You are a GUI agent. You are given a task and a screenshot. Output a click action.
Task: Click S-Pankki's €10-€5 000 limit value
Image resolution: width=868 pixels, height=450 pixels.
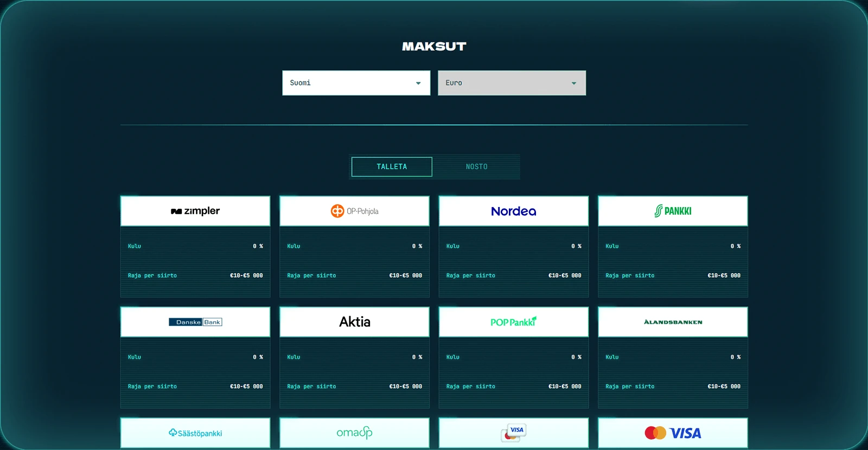(724, 275)
